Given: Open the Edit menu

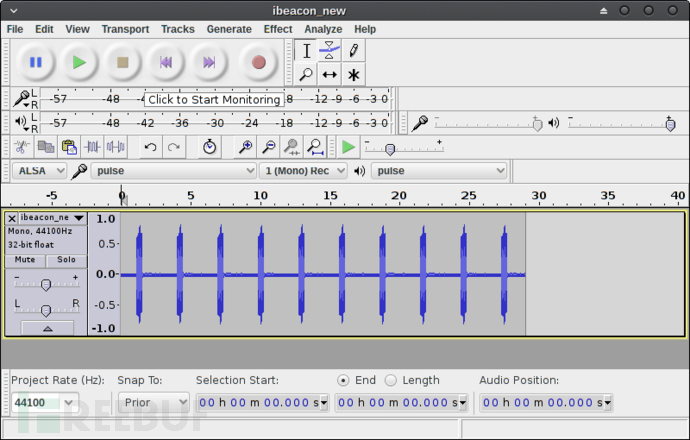Looking at the screenshot, I should point(44,29).
